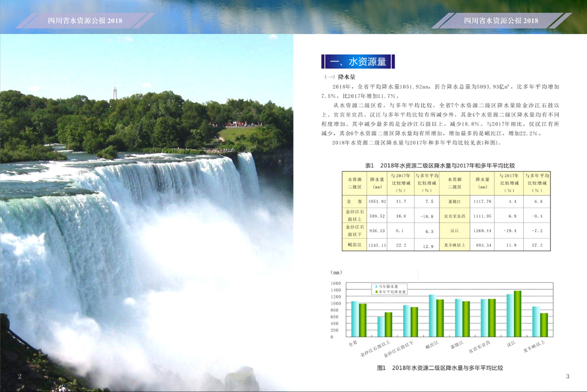
Task: Click table cell 936.13
Action: coord(377,231)
